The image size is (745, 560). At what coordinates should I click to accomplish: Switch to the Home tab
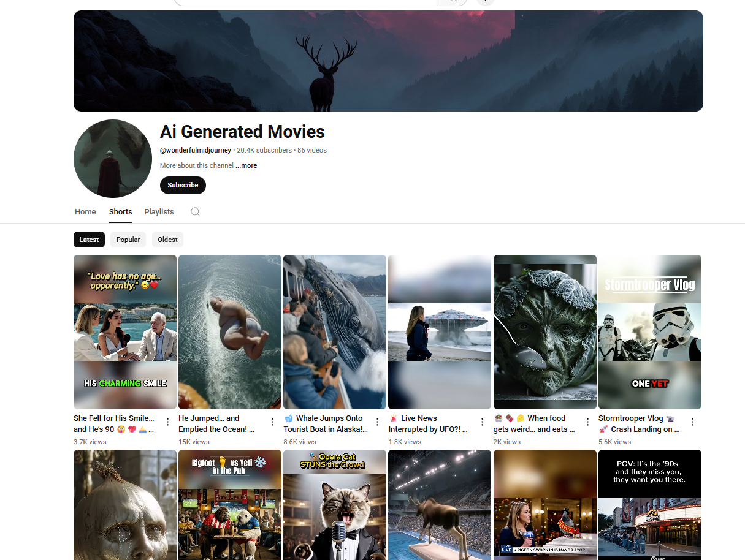(x=85, y=212)
